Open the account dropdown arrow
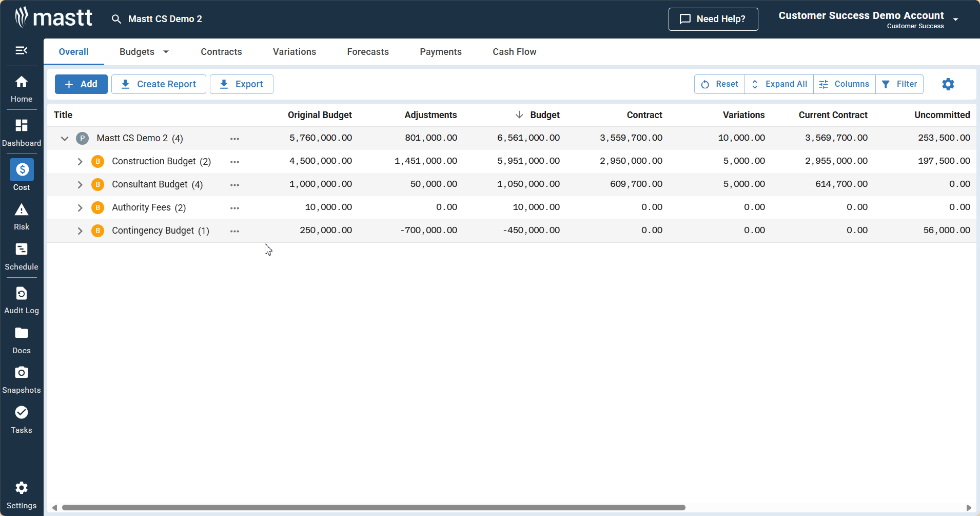This screenshot has width=980, height=516. click(956, 20)
